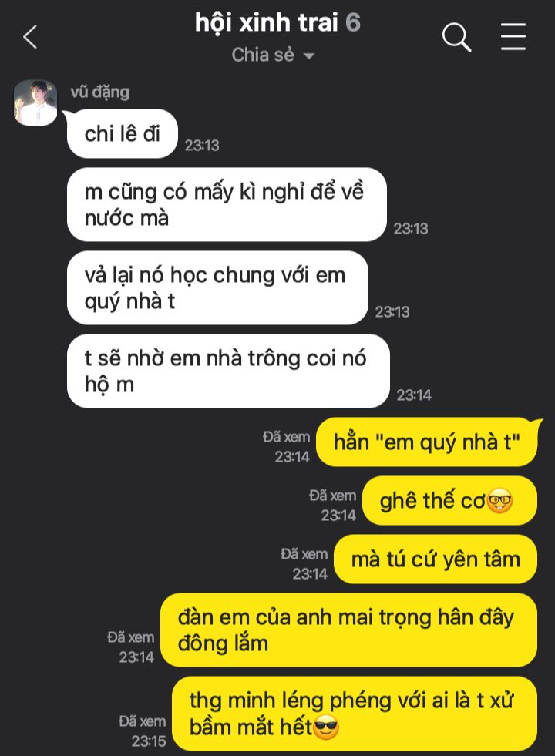Click the sender name vũ đặng
555x756 pixels.
click(x=99, y=92)
